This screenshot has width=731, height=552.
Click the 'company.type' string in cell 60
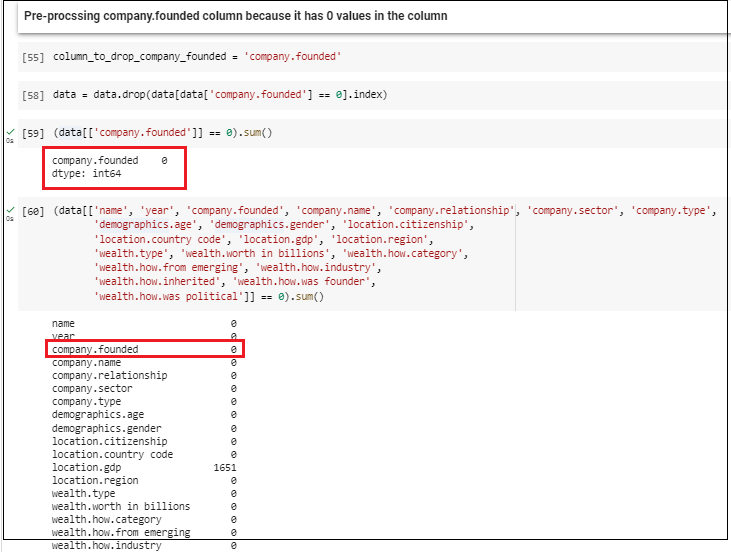[671, 211]
